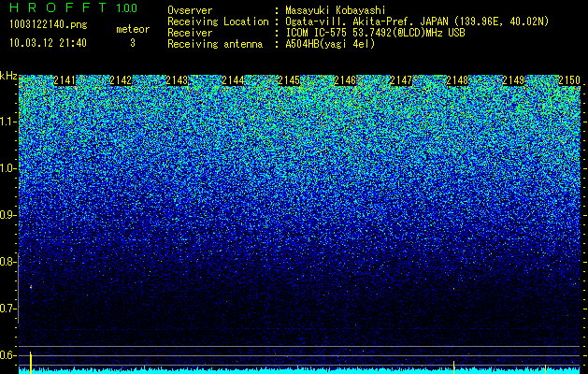This screenshot has width=588, height=374.
Task: Click the kHz axis unit label
Action: (x=8, y=77)
